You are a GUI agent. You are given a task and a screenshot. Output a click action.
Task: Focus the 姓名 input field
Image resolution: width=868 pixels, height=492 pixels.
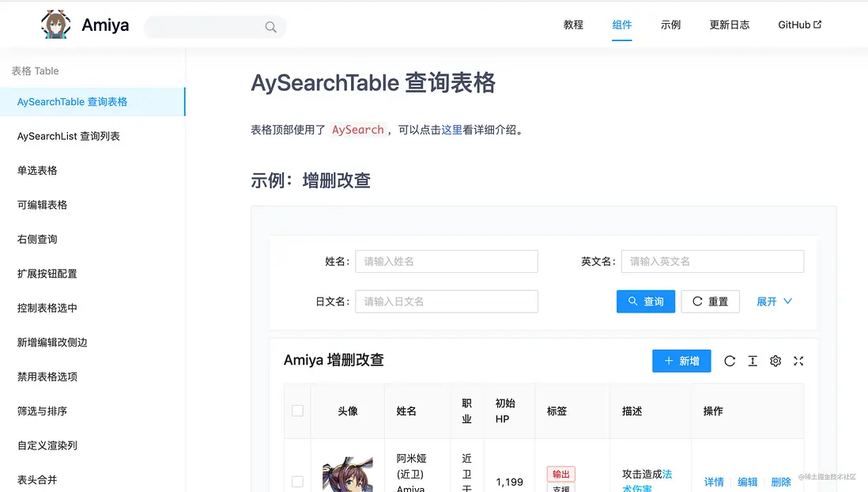pos(446,262)
